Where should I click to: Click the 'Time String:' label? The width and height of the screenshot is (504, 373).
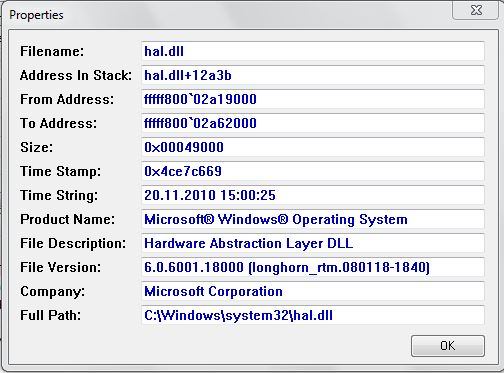point(59,195)
